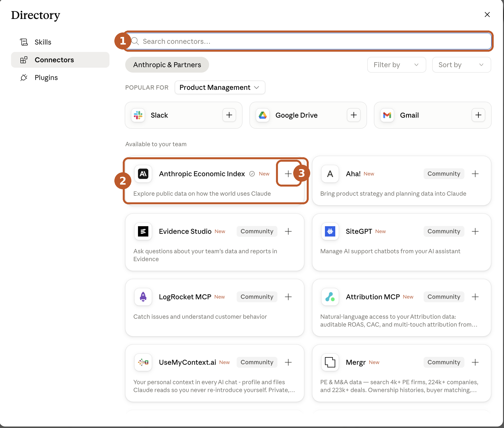The image size is (504, 428).
Task: Open the Attribution MCP connector title
Action: pyautogui.click(x=373, y=297)
